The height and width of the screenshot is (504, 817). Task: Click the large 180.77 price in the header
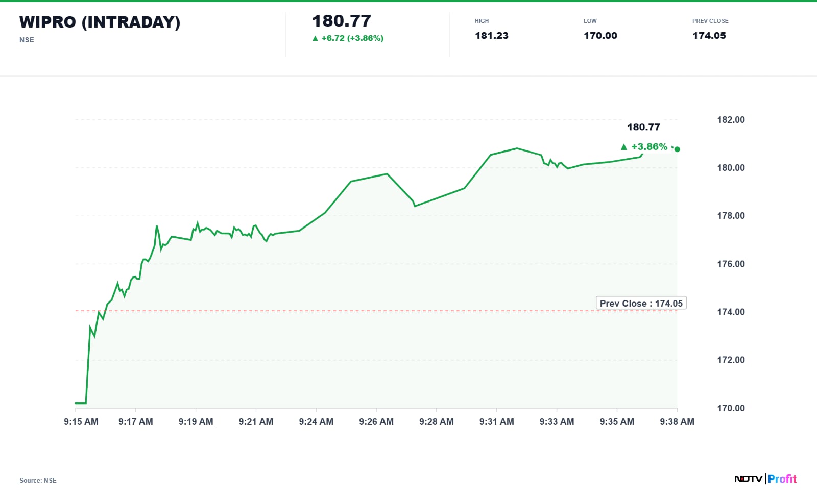341,21
